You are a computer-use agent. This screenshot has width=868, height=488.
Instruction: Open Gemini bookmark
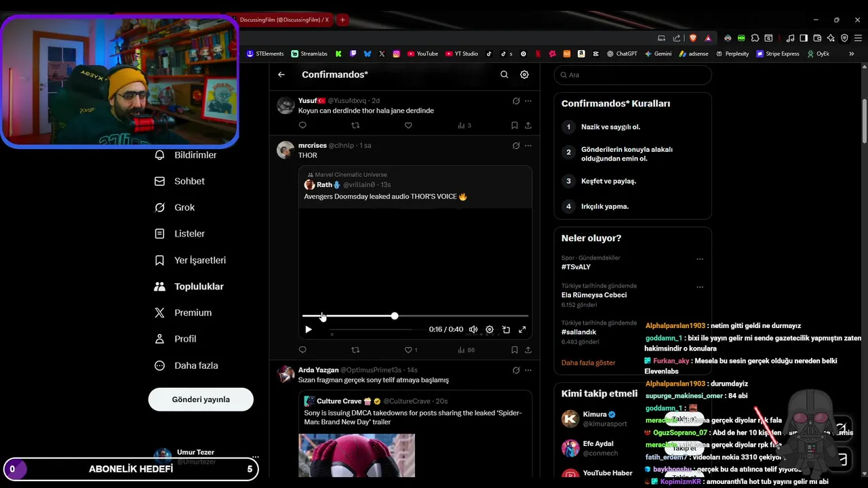[x=658, y=54]
